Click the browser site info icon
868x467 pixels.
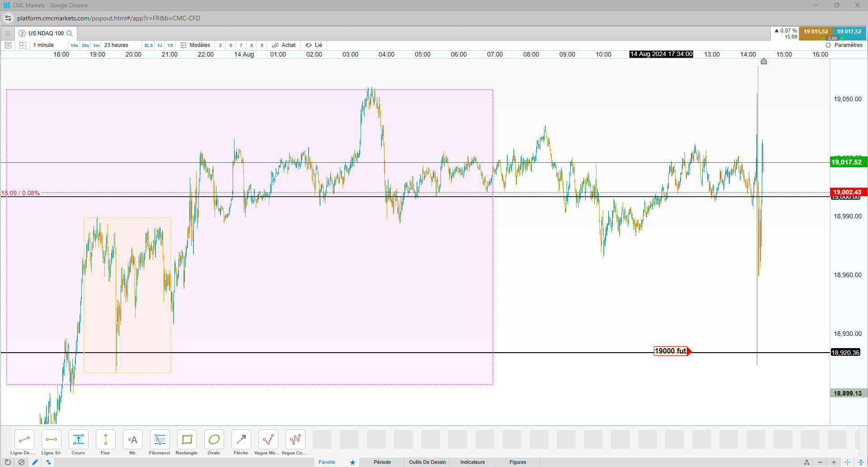click(8, 18)
